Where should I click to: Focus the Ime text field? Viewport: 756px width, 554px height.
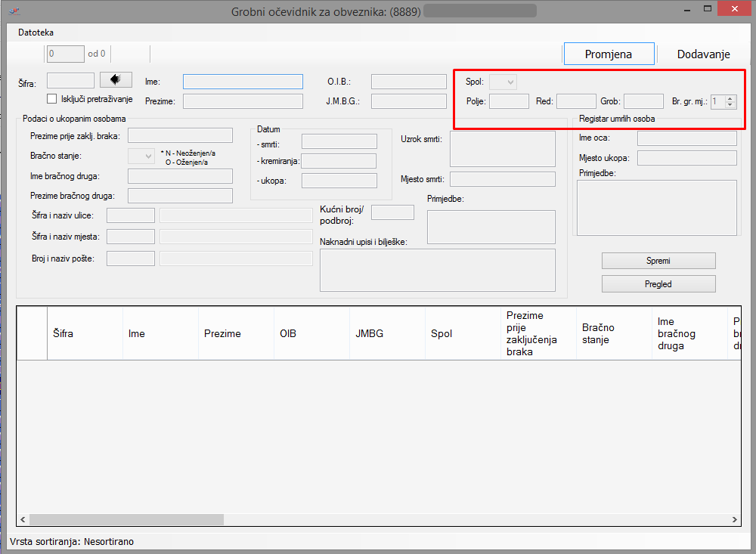click(243, 82)
